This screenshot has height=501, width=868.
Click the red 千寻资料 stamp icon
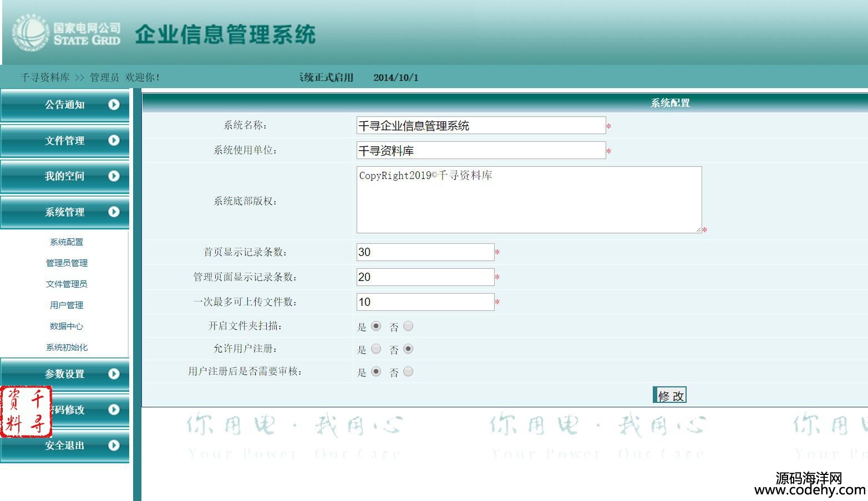26,412
